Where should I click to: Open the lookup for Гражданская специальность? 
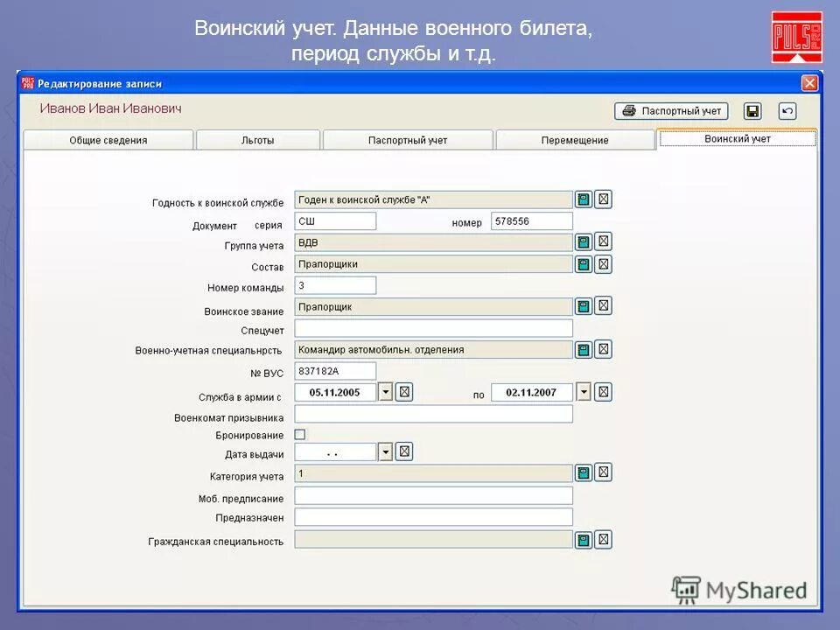[x=584, y=540]
